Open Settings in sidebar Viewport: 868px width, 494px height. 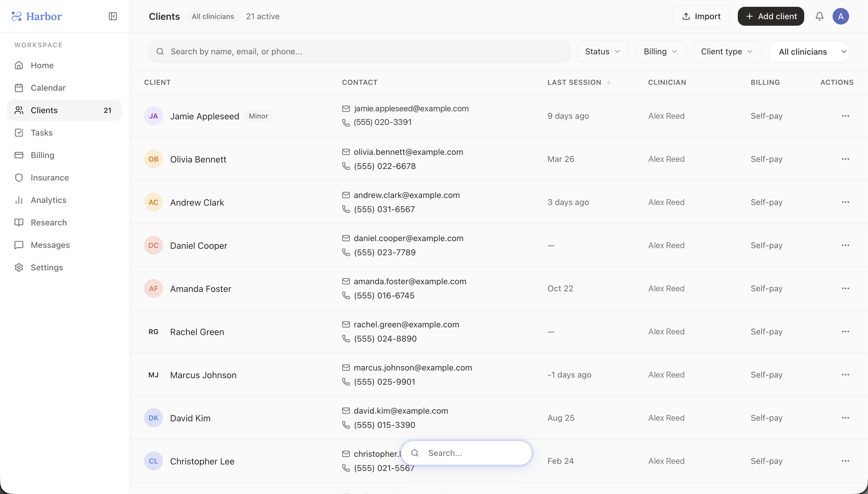click(64, 267)
